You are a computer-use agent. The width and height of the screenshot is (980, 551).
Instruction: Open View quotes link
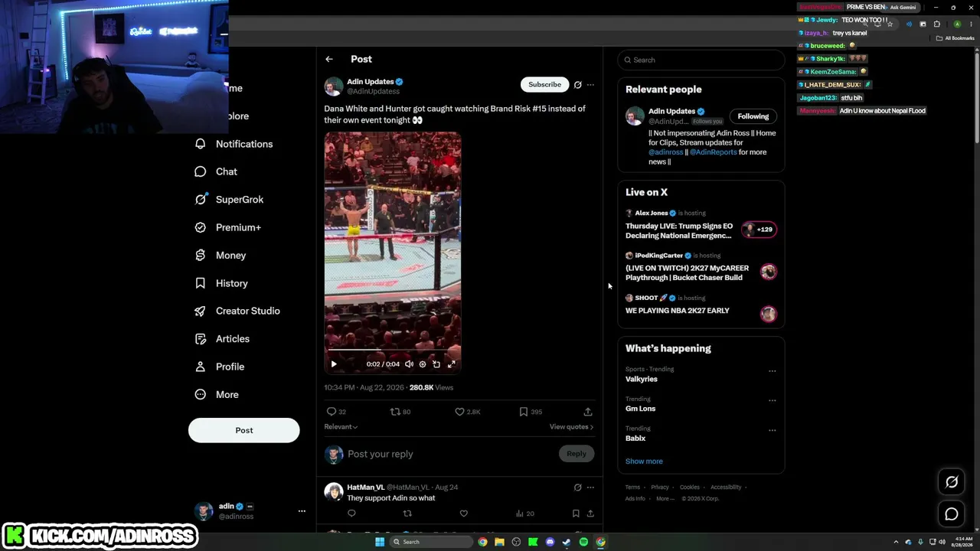[x=571, y=427]
